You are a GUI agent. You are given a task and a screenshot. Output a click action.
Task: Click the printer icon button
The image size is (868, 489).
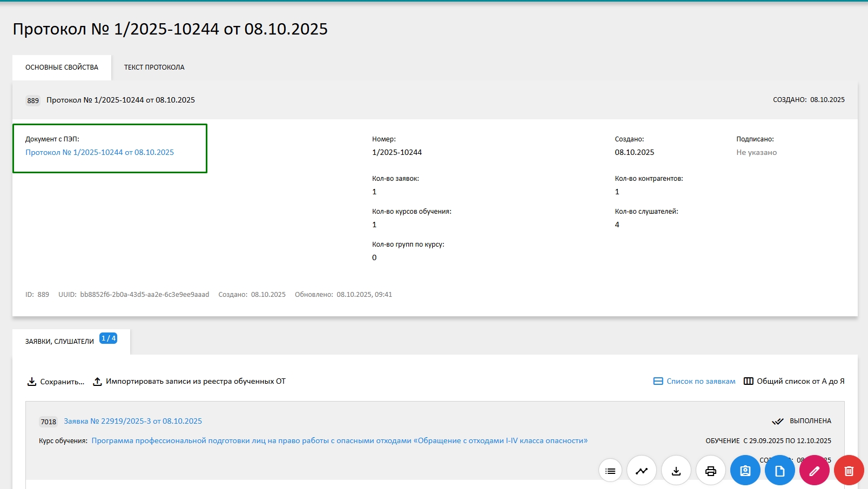coord(711,471)
